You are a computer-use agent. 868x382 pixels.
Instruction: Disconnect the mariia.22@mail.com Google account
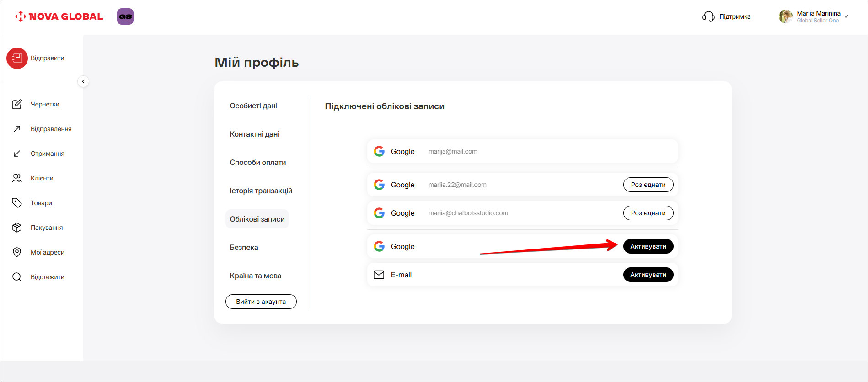pyautogui.click(x=648, y=185)
